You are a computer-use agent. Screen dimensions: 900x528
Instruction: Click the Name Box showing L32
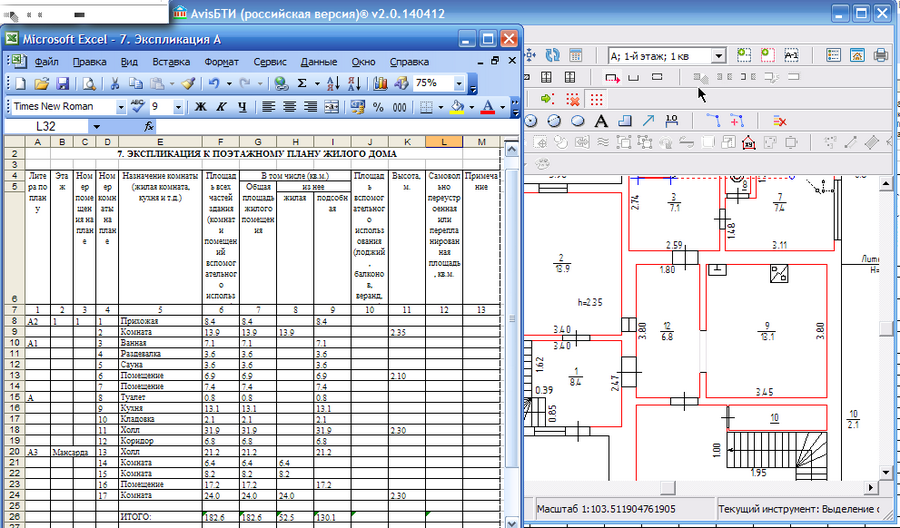(x=46, y=126)
